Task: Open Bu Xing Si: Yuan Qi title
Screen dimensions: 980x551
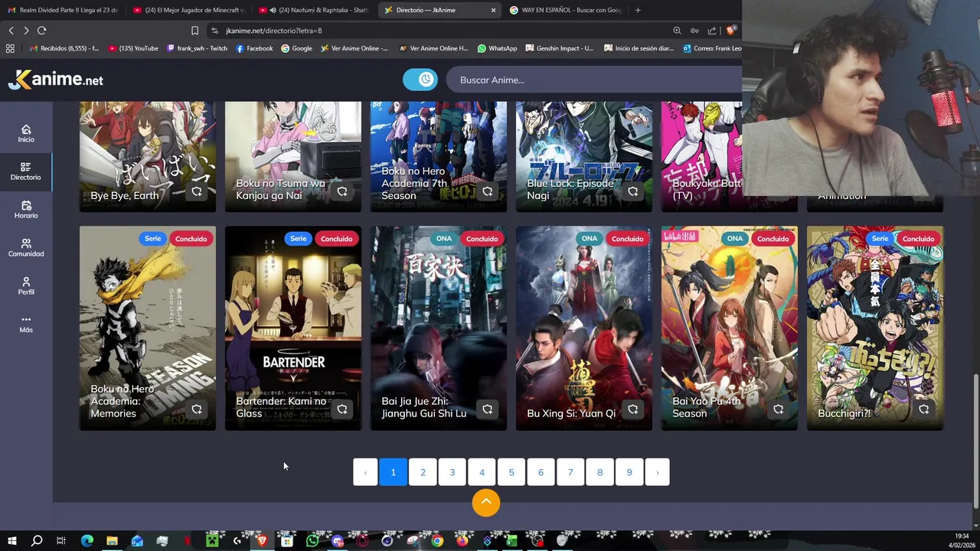Action: click(x=571, y=413)
